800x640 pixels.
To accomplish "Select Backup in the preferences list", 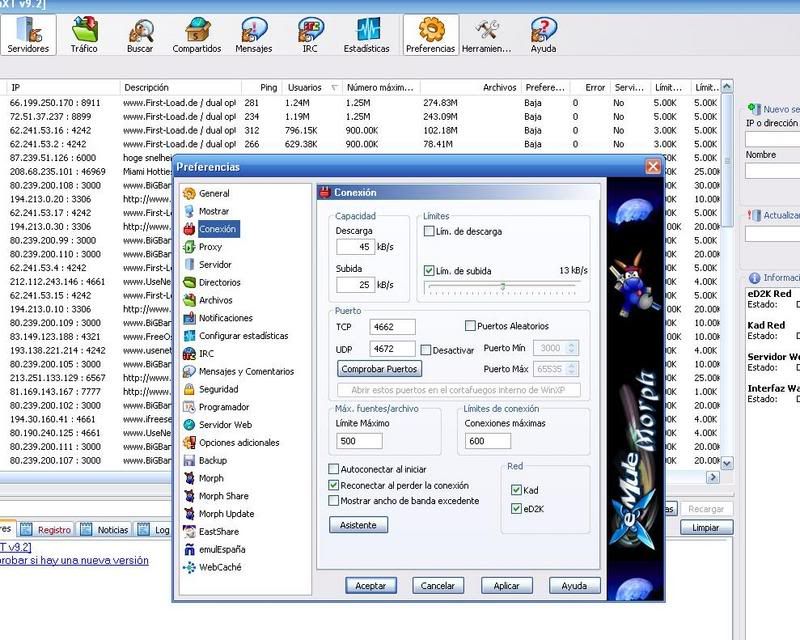I will 205,460.
